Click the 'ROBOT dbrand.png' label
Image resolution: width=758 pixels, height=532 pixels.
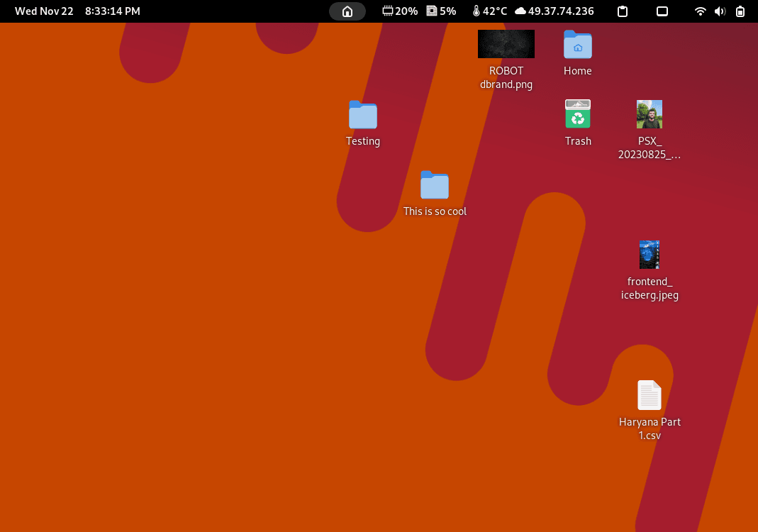(506, 77)
